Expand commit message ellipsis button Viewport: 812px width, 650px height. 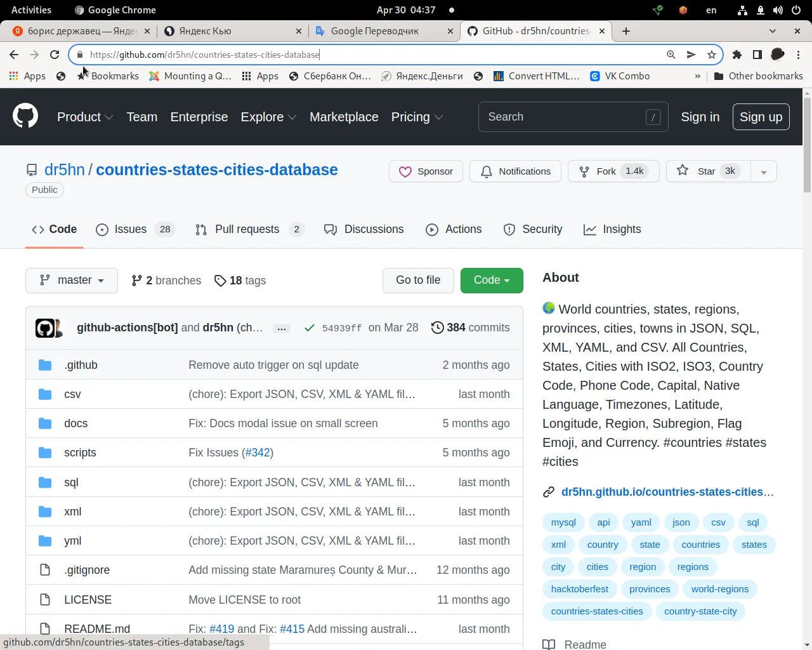[282, 328]
